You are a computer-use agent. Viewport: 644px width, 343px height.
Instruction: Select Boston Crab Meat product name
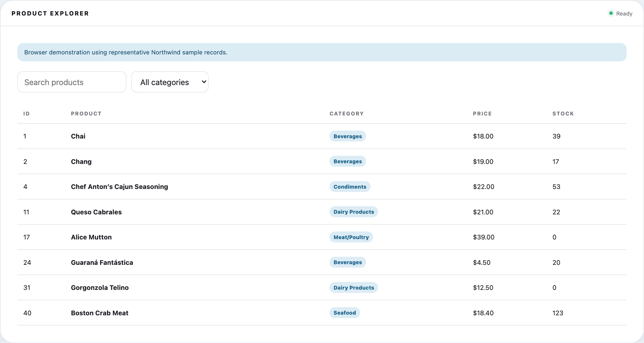(100, 313)
